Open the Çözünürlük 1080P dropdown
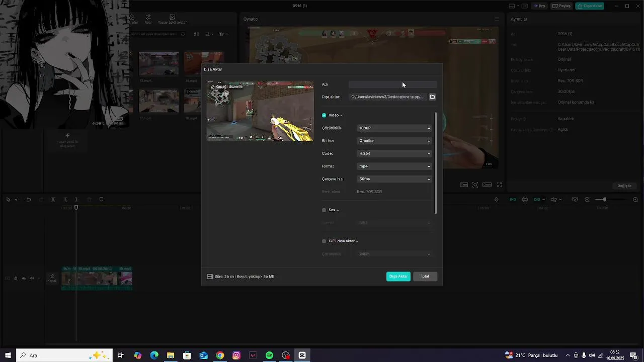644x362 pixels. (394, 128)
